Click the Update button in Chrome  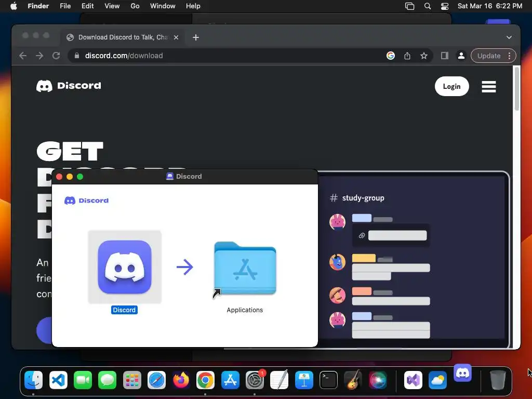click(488, 56)
